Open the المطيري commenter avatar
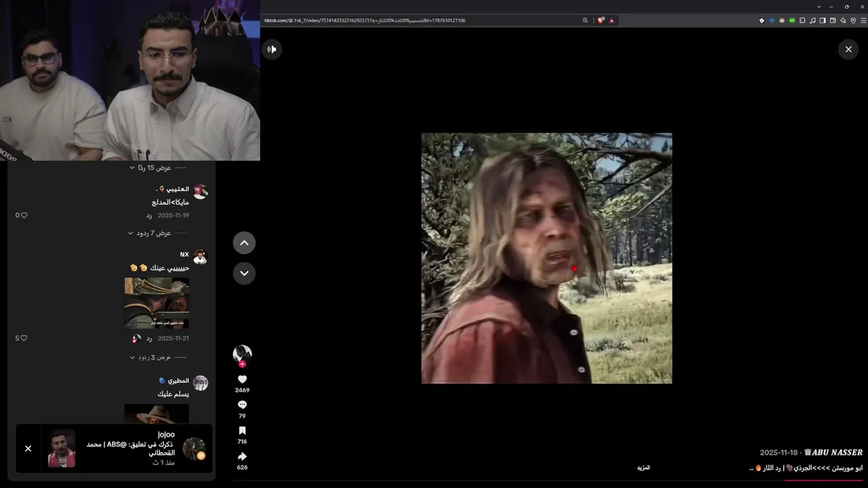Screen dimensions: 868x488 200,383
